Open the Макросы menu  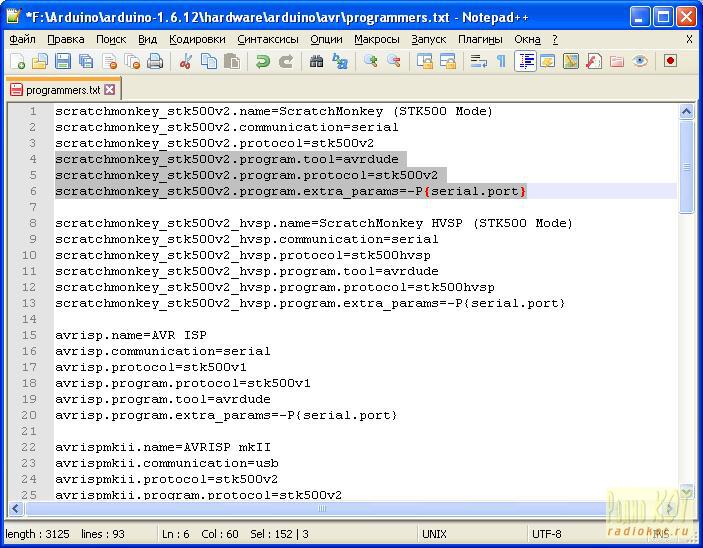click(x=377, y=39)
